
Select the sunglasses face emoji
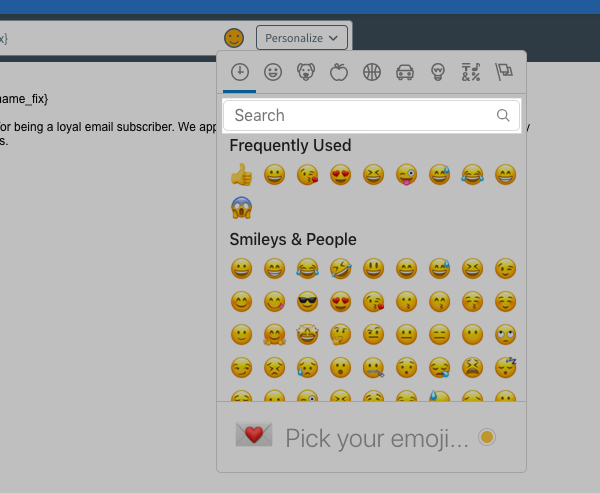[x=307, y=301]
